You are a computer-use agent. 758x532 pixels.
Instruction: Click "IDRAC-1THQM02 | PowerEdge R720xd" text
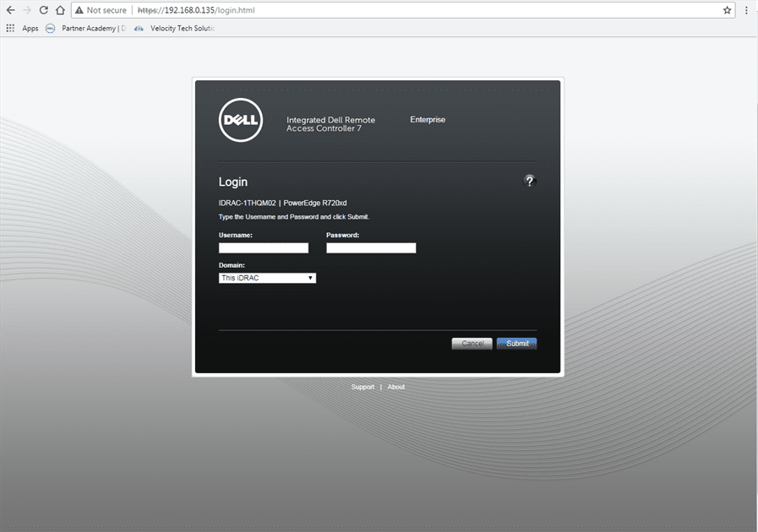pyautogui.click(x=282, y=203)
